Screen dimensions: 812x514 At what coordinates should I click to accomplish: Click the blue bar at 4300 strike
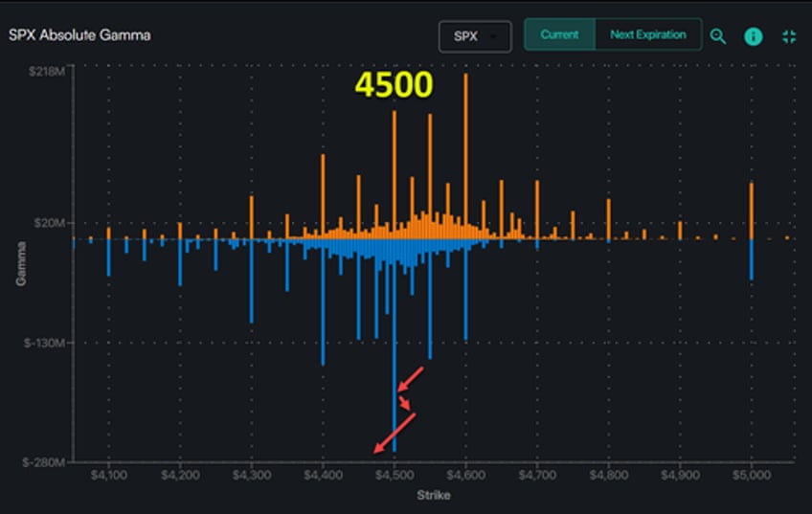pos(252,281)
